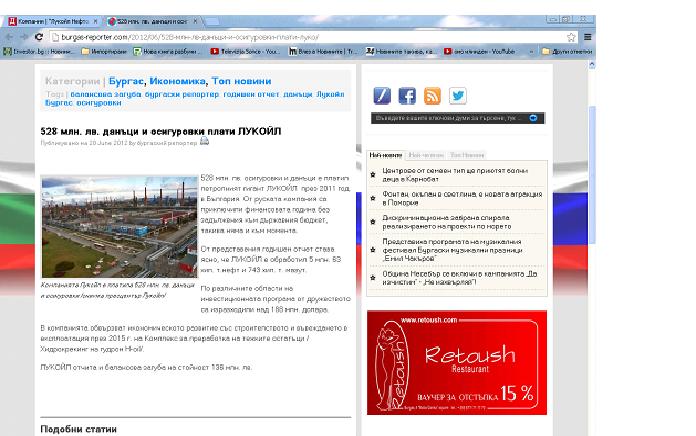Go back with the browser back arrow
The width and height of the screenshot is (696, 436).
9,37
